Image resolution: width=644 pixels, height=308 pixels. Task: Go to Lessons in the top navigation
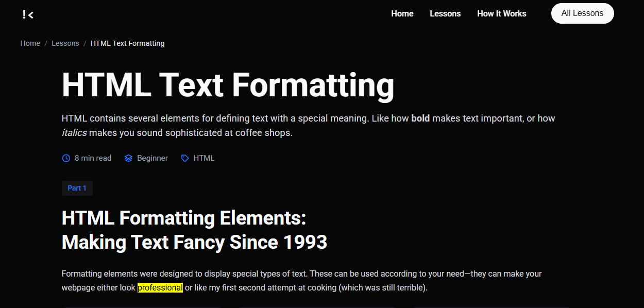click(x=445, y=14)
